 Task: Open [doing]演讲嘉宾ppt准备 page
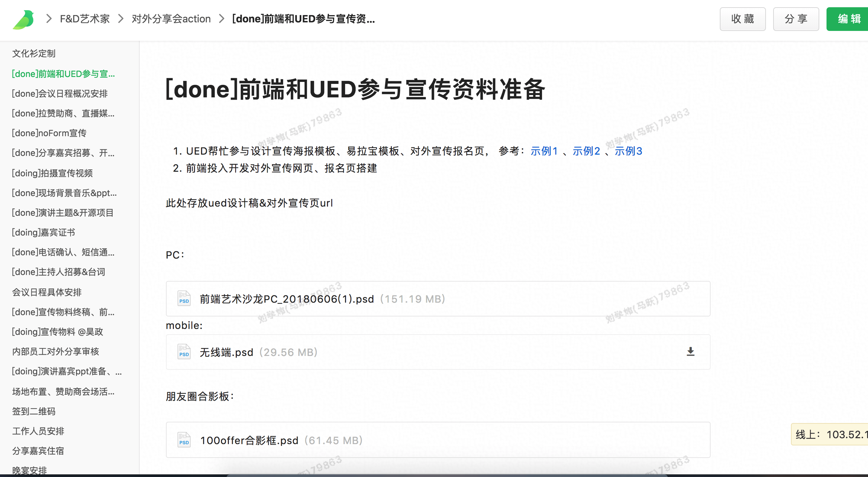coord(67,371)
